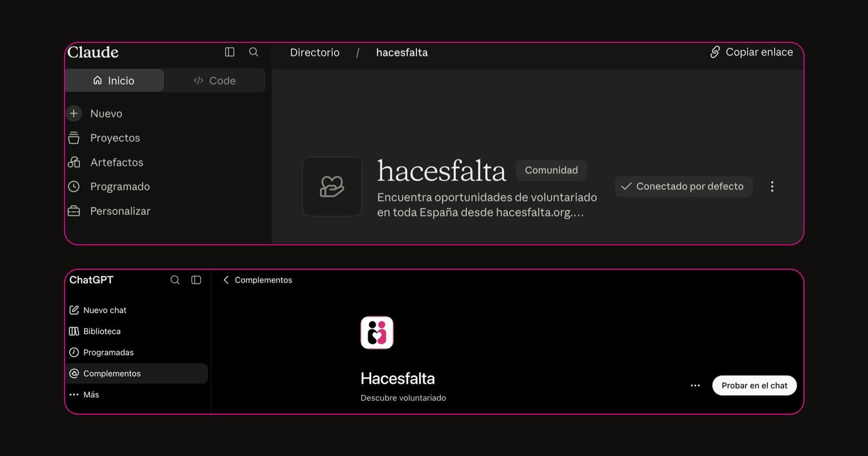Open the vertical three-dot menu for hacesfalta

(772, 187)
